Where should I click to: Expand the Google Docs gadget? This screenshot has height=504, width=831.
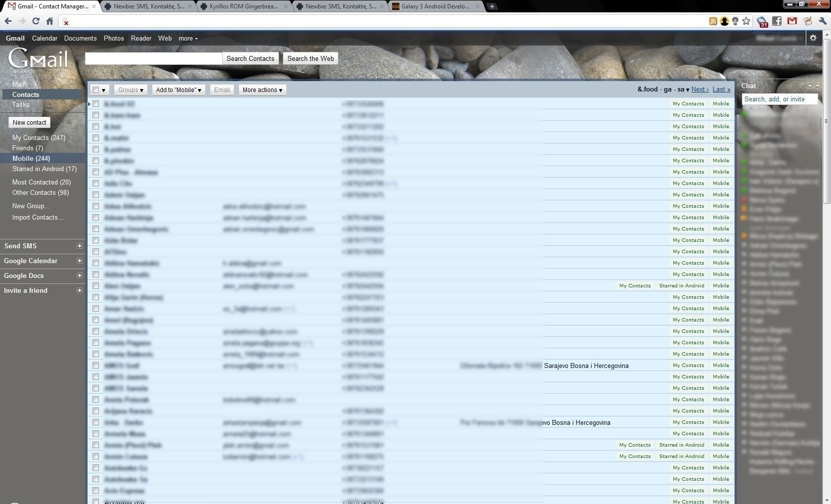pos(79,275)
